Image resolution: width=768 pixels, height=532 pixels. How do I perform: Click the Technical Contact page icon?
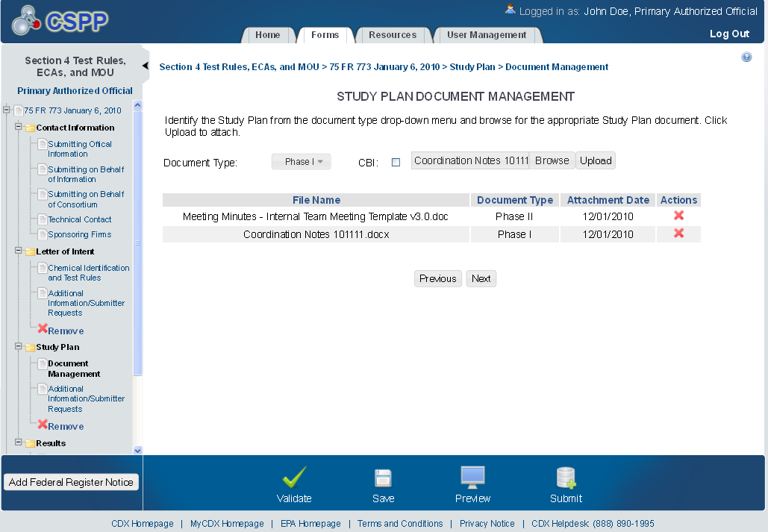[43, 219]
